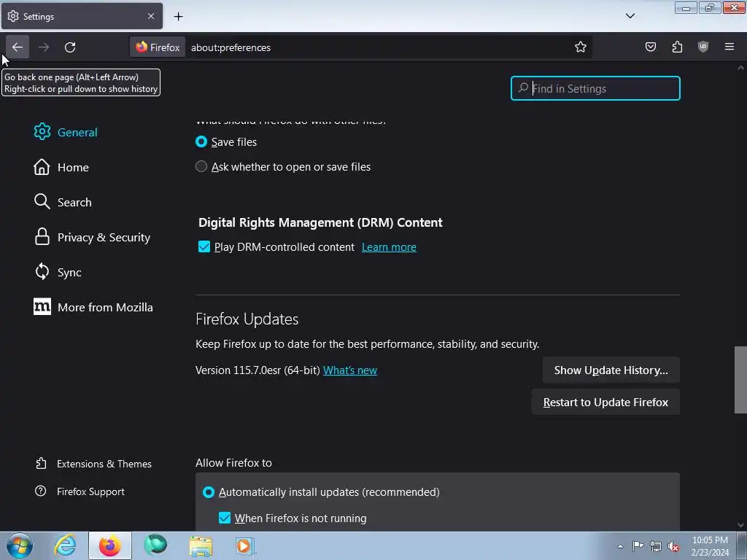Click the muted volume tray icon

point(673,546)
